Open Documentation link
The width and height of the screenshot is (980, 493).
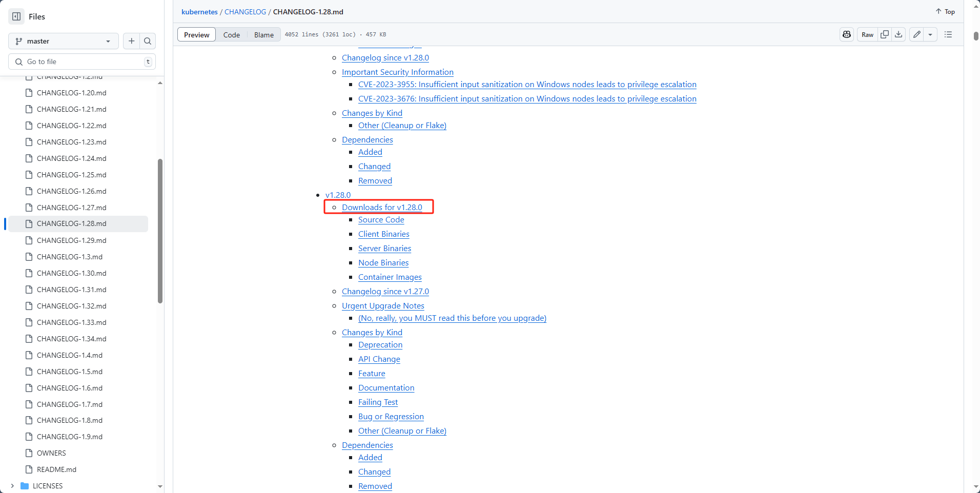coord(386,388)
